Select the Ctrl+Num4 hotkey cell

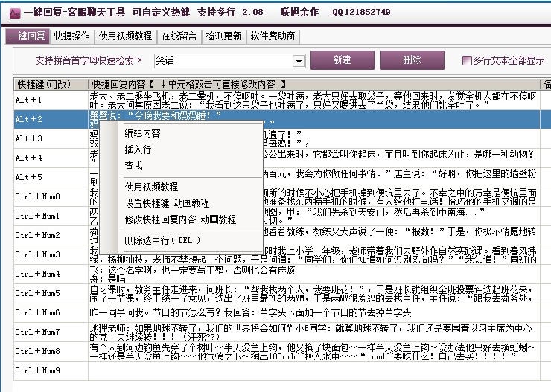[x=51, y=274]
